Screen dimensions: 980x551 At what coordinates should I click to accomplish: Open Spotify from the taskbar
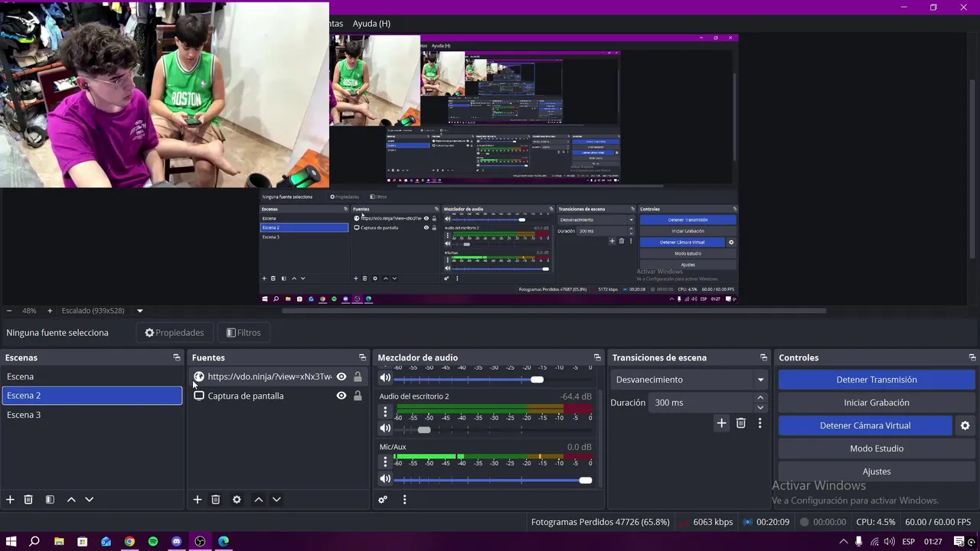pos(153,541)
